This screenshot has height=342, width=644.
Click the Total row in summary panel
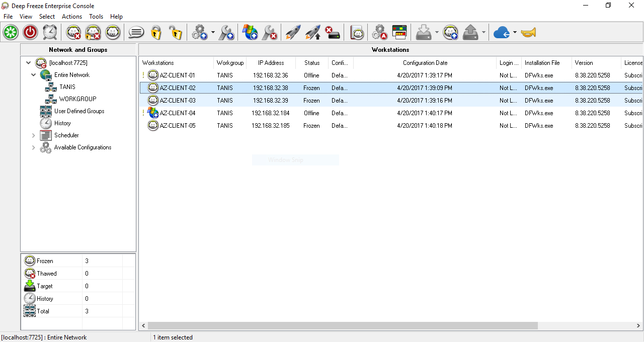pyautogui.click(x=78, y=311)
